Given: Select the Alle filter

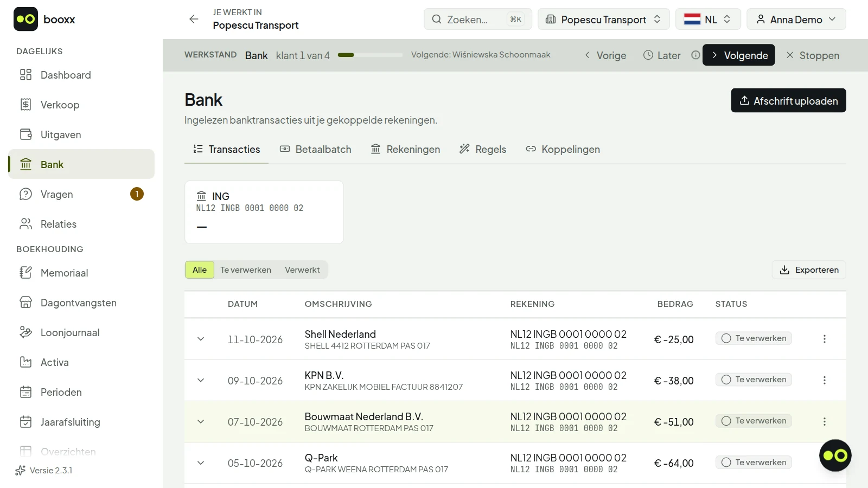Looking at the screenshot, I should (200, 270).
